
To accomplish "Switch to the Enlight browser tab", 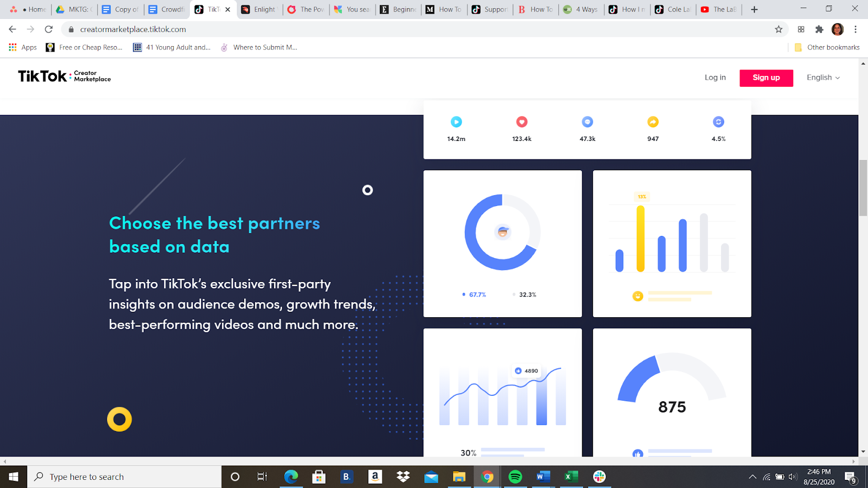I will [259, 9].
